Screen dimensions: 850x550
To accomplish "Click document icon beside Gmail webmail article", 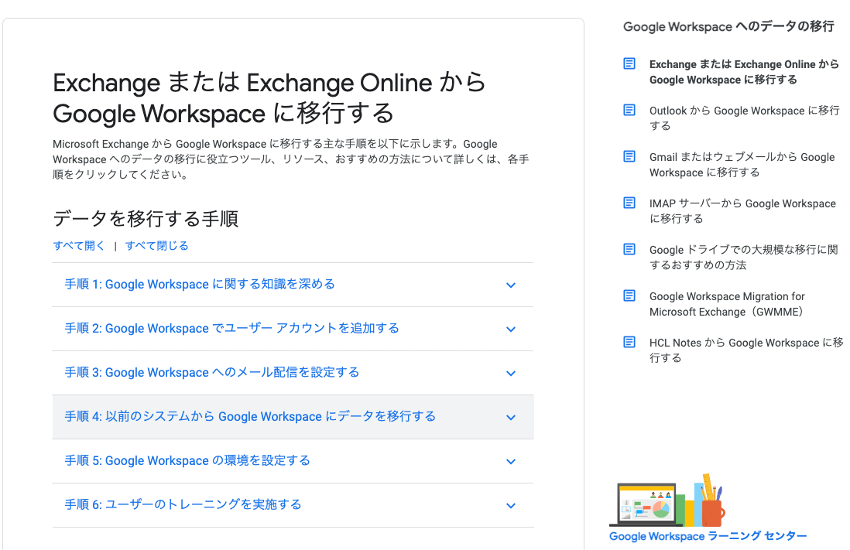I will point(629,157).
